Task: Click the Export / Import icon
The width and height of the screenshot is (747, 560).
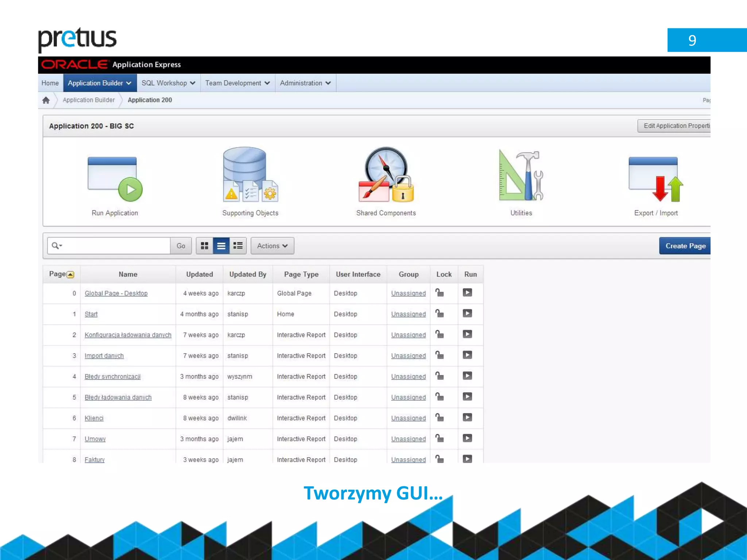Action: click(x=655, y=179)
